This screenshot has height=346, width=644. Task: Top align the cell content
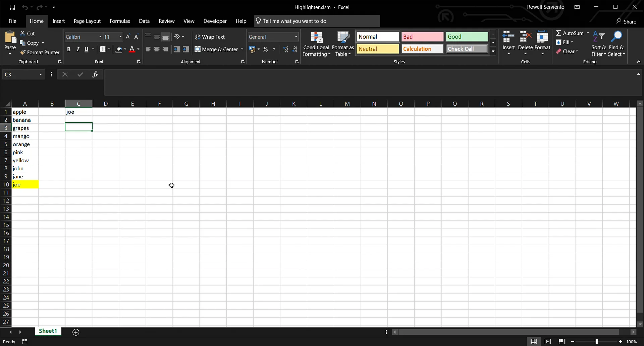pos(148,37)
